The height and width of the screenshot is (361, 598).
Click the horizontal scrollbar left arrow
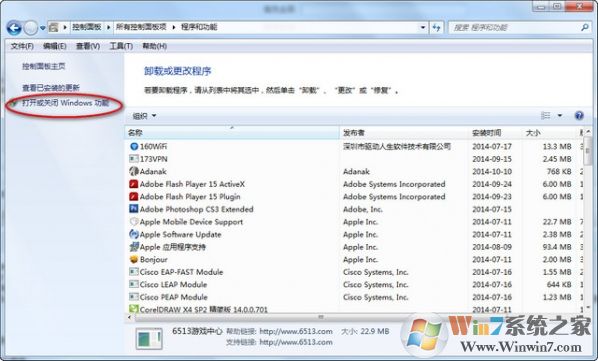[x=129, y=317]
